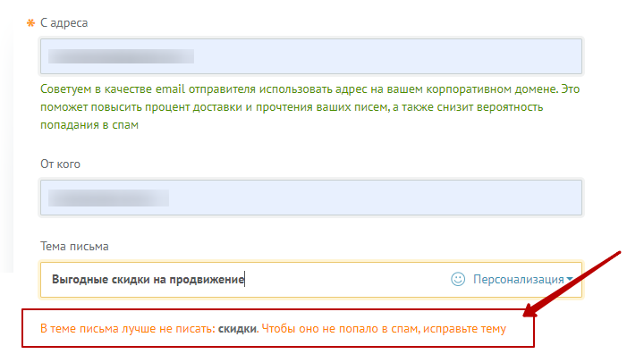Click the word скидки in subject field
This screenshot has height=354, width=644.
pyautogui.click(x=119, y=280)
